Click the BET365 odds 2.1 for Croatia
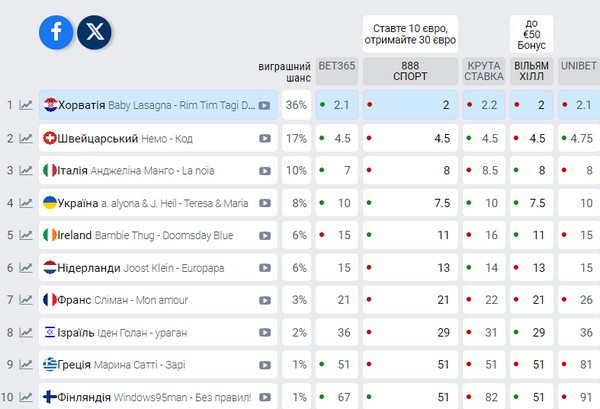The image size is (600, 409). [x=337, y=105]
